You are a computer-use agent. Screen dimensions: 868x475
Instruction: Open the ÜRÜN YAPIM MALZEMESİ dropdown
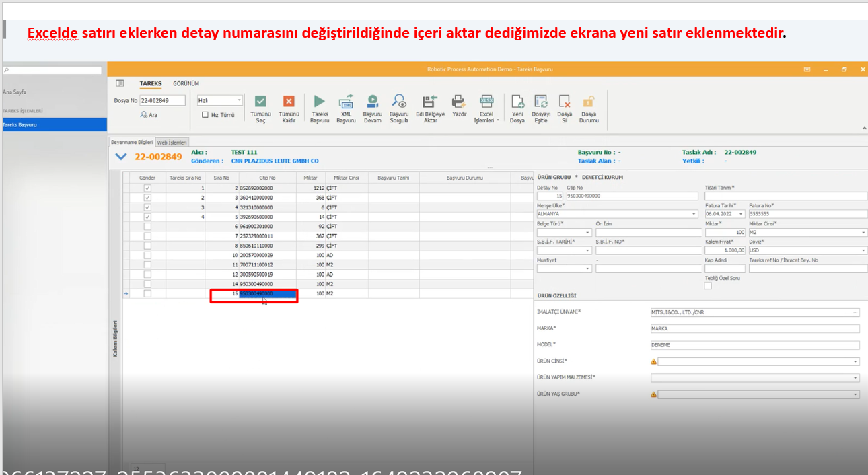pos(855,378)
